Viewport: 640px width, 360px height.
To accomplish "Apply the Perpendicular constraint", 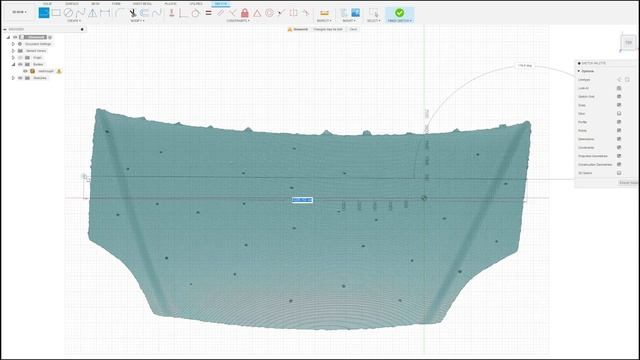I will (232, 13).
